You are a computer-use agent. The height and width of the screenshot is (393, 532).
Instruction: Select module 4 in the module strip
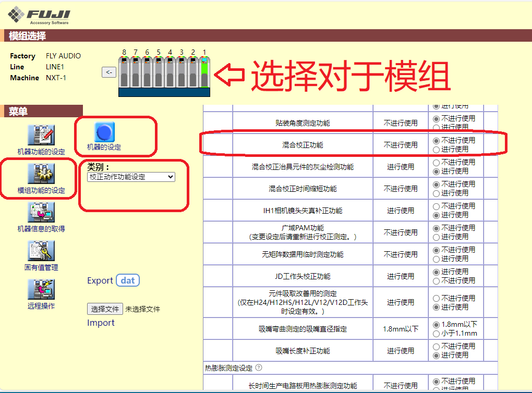tap(170, 73)
